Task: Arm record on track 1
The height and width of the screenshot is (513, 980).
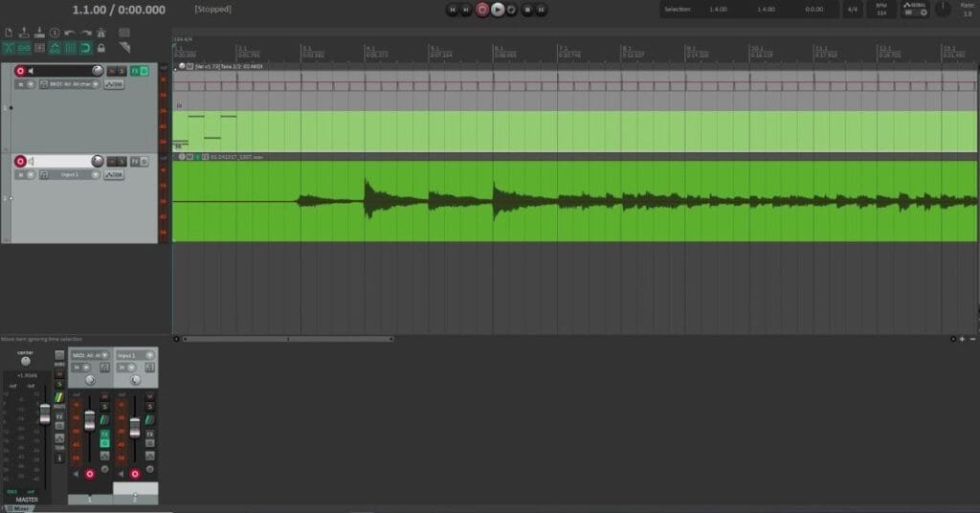Action: [x=20, y=71]
